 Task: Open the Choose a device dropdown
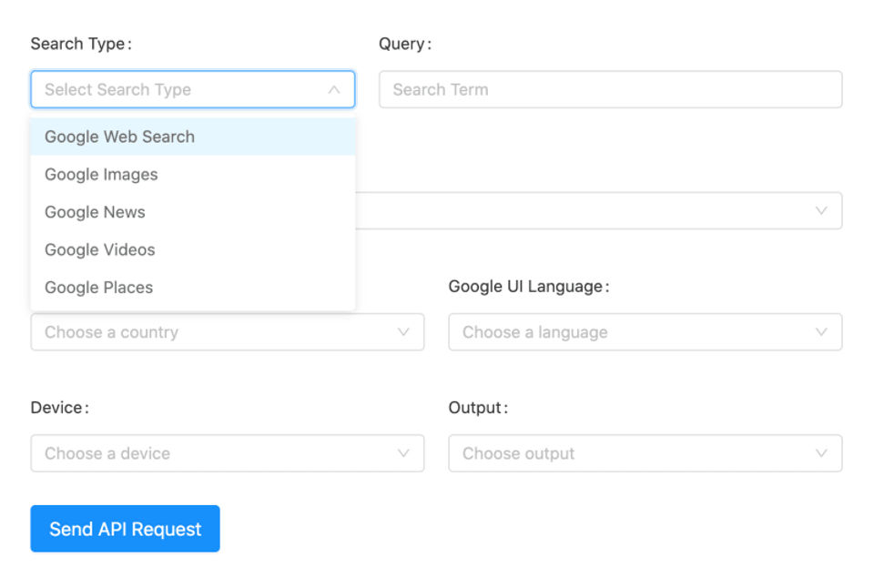pyautogui.click(x=228, y=453)
